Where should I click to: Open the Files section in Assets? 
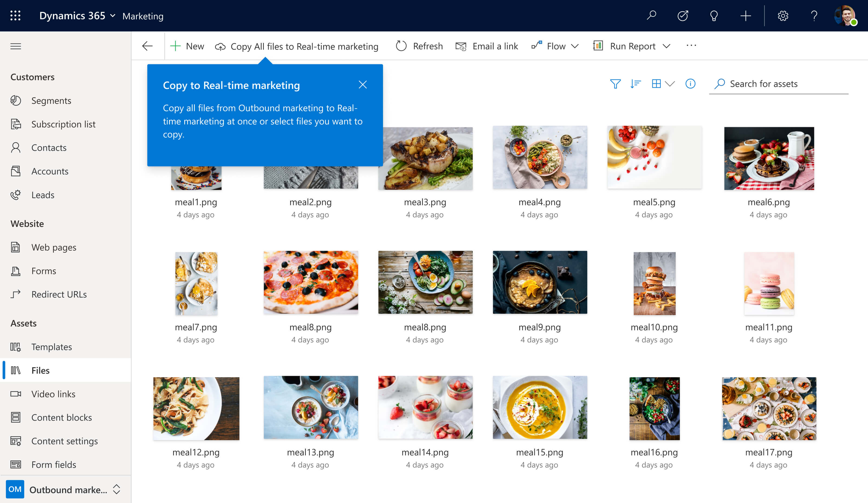[40, 370]
